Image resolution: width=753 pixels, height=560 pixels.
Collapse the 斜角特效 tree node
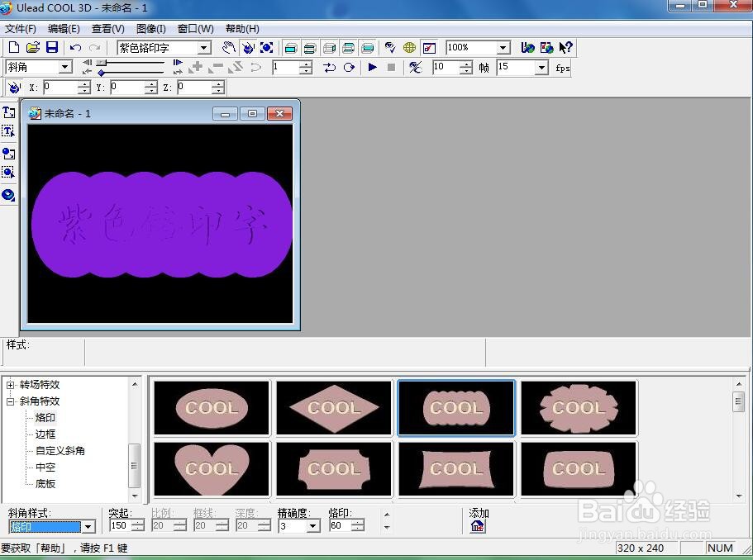(x=10, y=401)
